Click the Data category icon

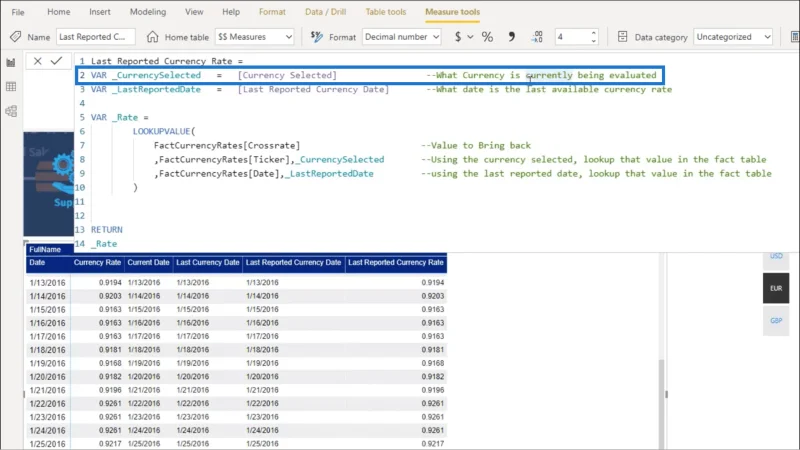coord(622,37)
